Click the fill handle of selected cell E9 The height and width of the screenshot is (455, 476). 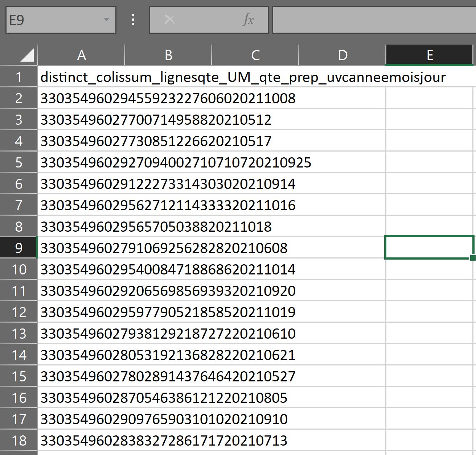click(473, 257)
